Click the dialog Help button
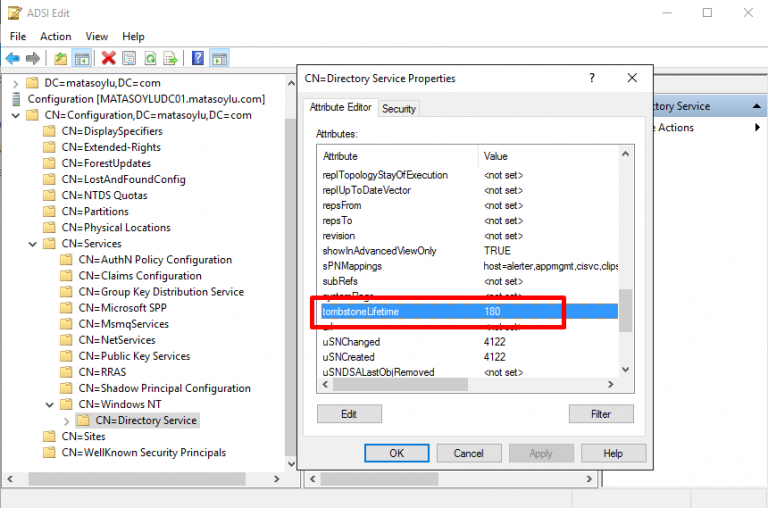768x508 pixels. [613, 453]
